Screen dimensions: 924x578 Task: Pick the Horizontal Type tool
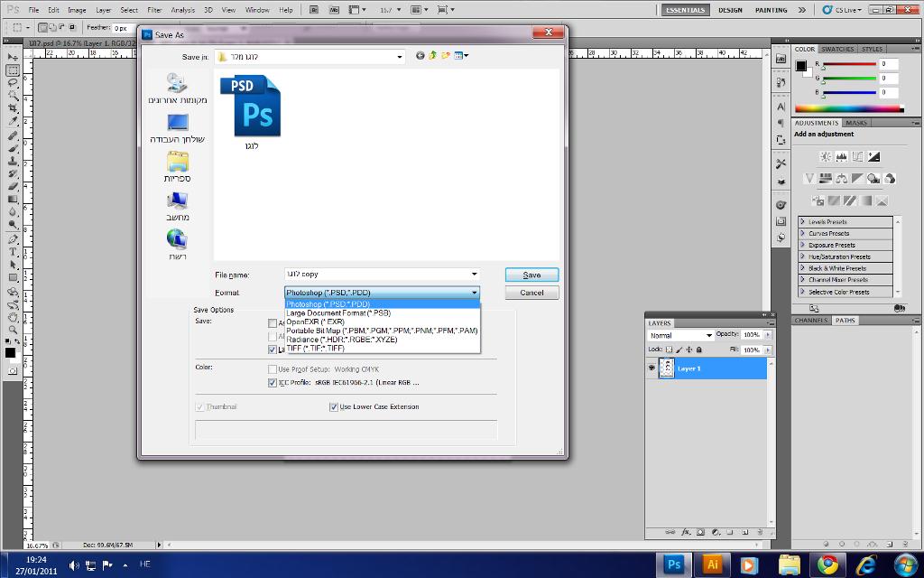coord(13,253)
